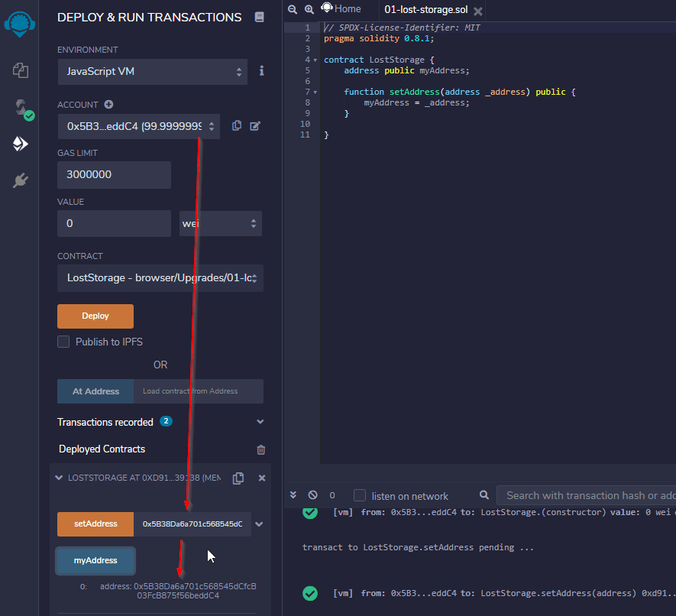The image size is (676, 616).
Task: Expand the Transactions recorded section
Action: point(260,422)
